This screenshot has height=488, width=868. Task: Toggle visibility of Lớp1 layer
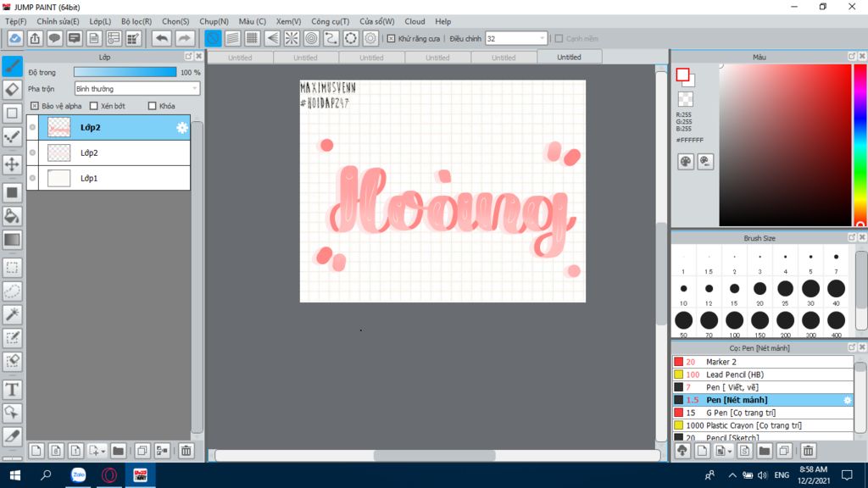click(33, 178)
